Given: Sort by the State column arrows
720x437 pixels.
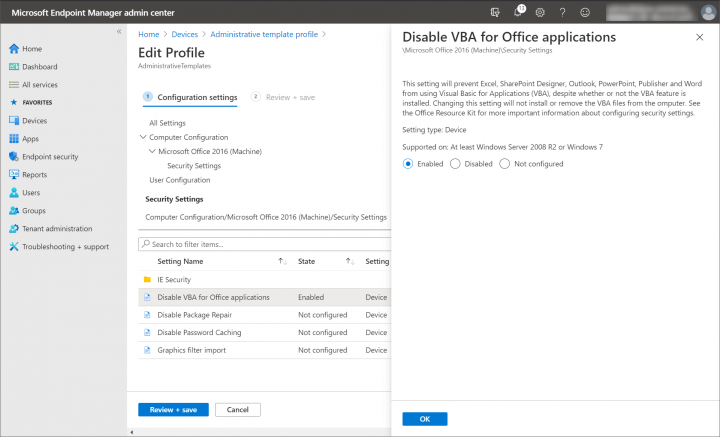Looking at the screenshot, I should (x=350, y=261).
